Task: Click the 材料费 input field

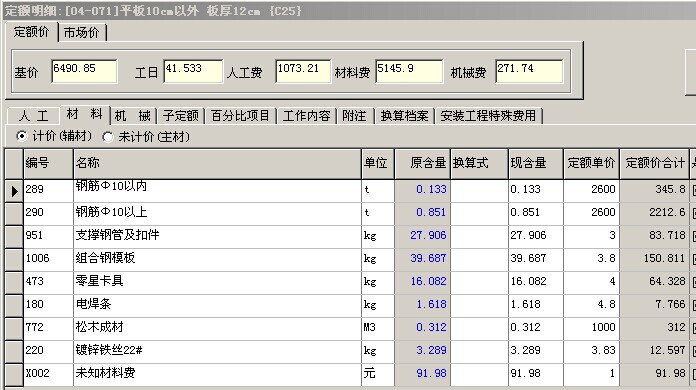Action: (x=409, y=71)
